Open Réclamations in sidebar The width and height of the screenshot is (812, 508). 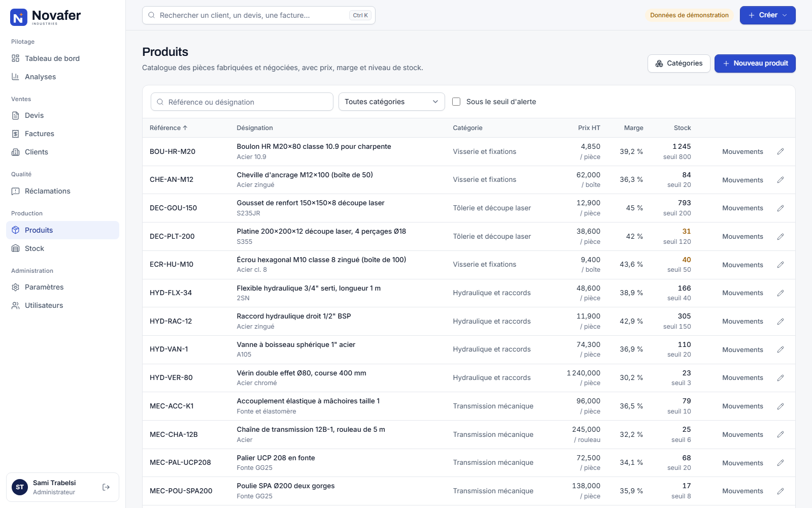pyautogui.click(x=63, y=191)
